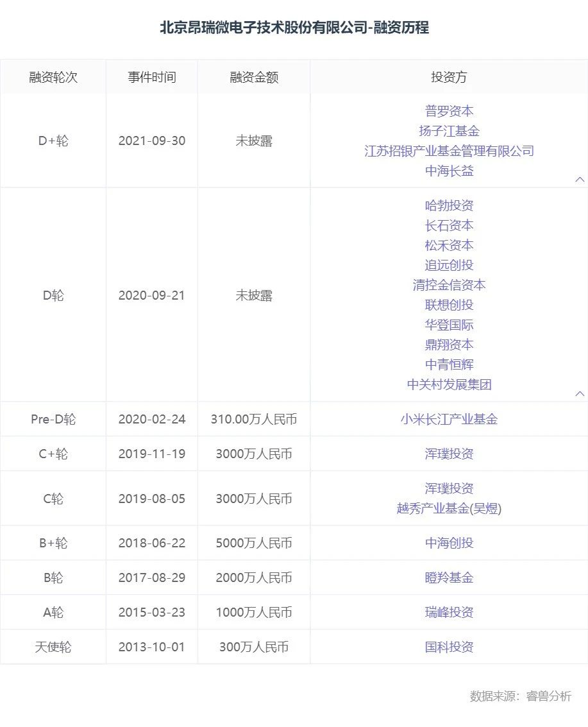This screenshot has height=727, width=588.
Task: Open the 联想创投 investor link
Action: click(449, 305)
